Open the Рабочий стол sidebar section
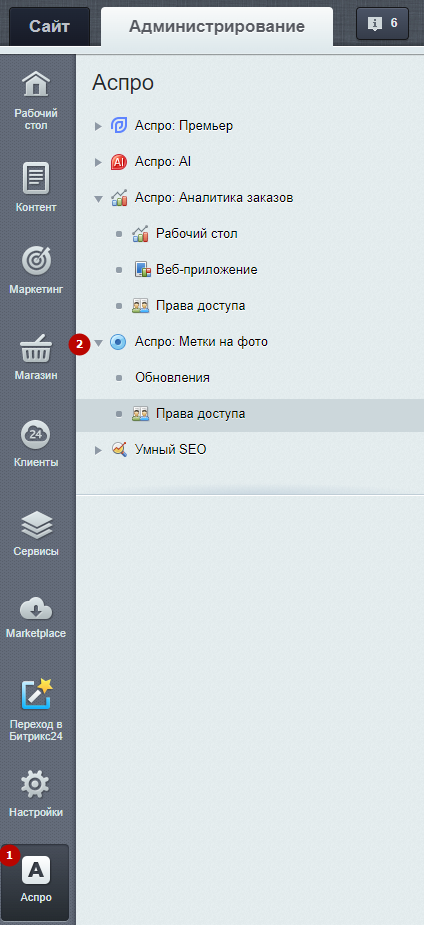 click(37, 101)
